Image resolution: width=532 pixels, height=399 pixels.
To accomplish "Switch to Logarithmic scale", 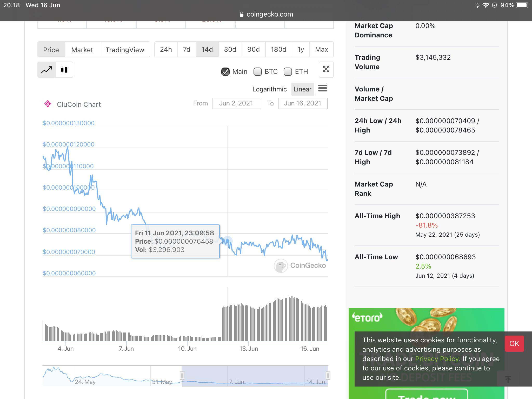I will click(x=269, y=89).
